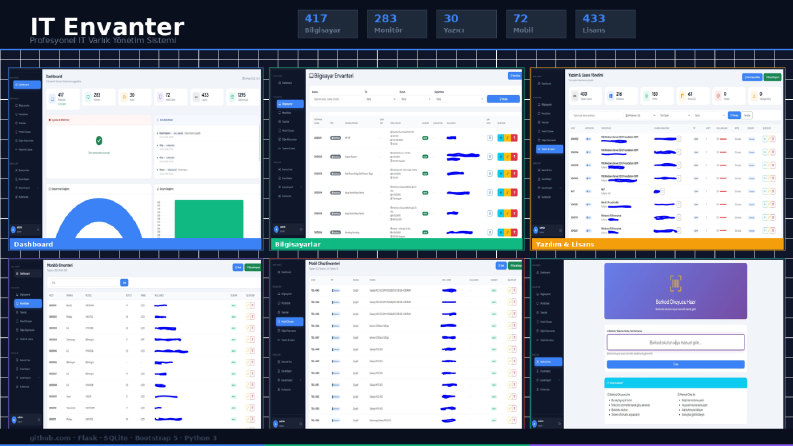Click the 30 Yazıcı header stat box
The image size is (793, 446).
(466, 24)
